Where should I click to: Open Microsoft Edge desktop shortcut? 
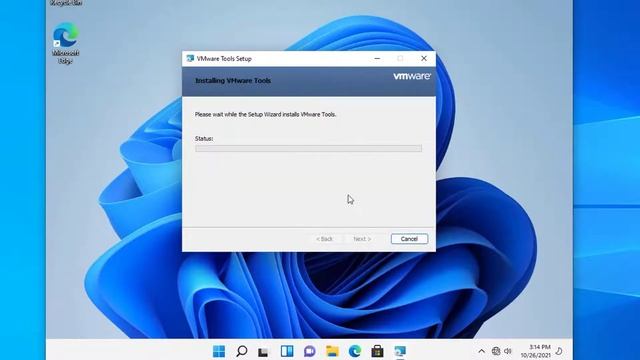coord(65,43)
